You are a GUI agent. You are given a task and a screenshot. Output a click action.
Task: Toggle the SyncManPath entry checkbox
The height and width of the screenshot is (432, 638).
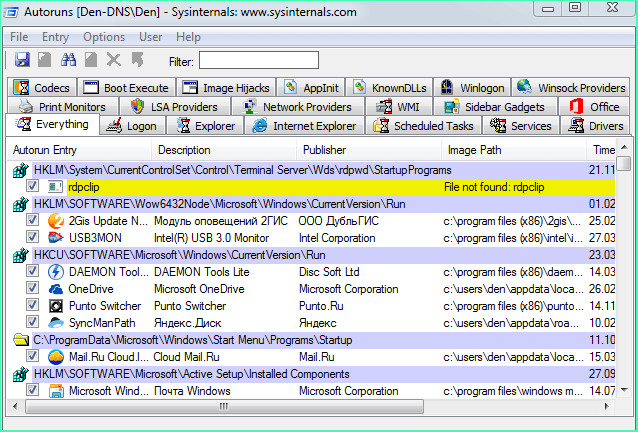pos(33,323)
